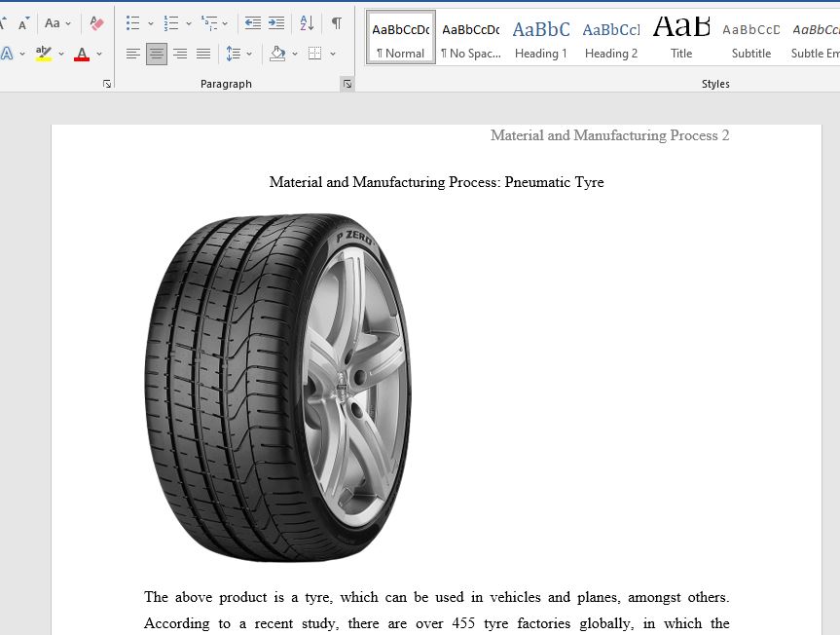
Task: Open the highlight color dropdown arrow
Action: pyautogui.click(x=61, y=54)
